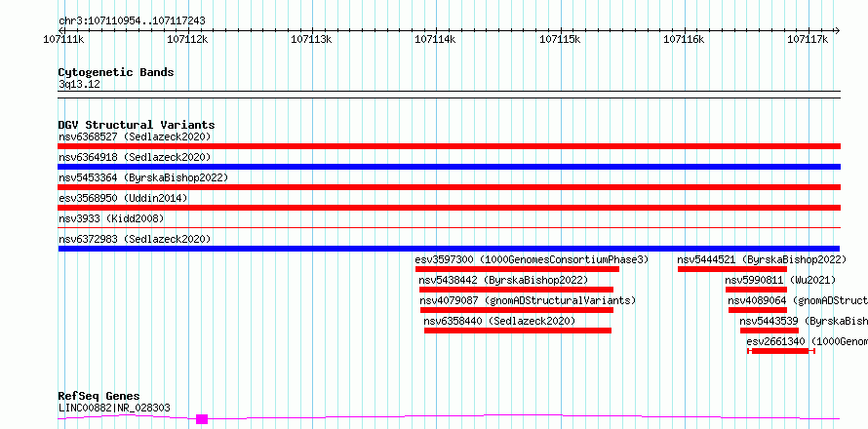The image size is (868, 429).
Task: Select the red bar under nsv5444521
Action: (x=732, y=269)
